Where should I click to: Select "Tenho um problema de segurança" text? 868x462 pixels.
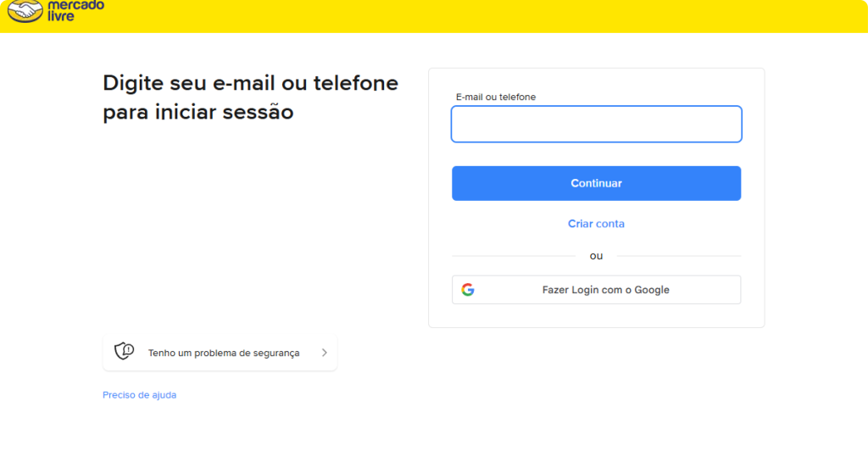coord(224,353)
